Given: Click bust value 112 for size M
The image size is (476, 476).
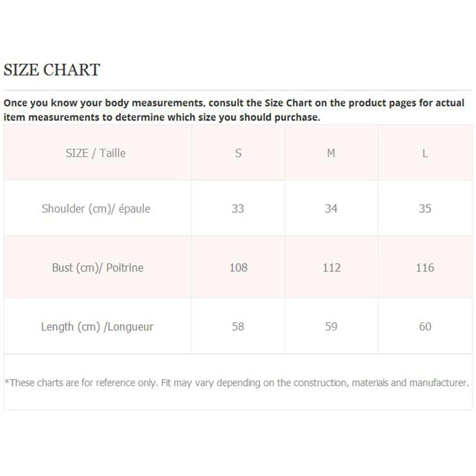Looking at the screenshot, I should (331, 268).
